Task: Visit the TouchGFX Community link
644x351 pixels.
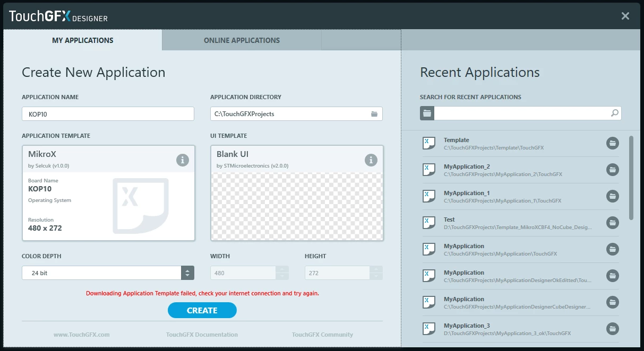Action: [322, 335]
